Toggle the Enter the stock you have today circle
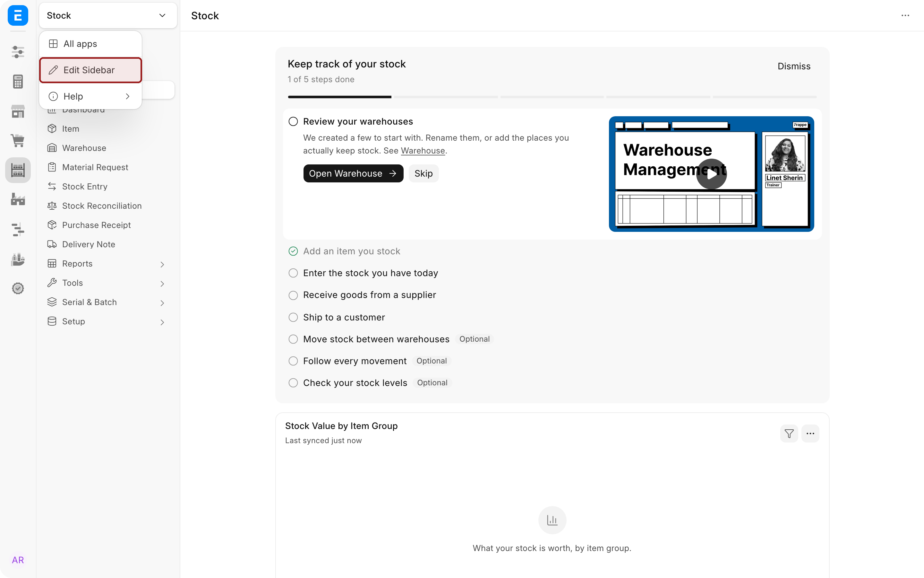 (x=293, y=273)
